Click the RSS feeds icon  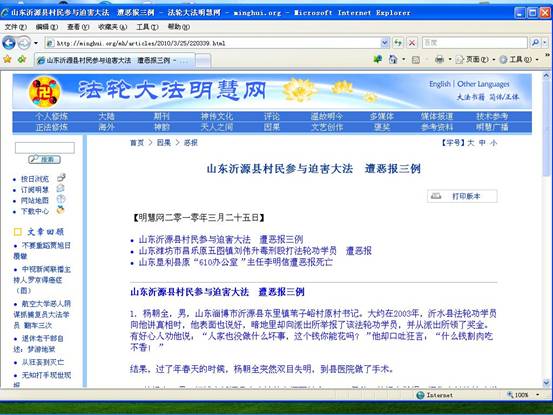click(416, 60)
